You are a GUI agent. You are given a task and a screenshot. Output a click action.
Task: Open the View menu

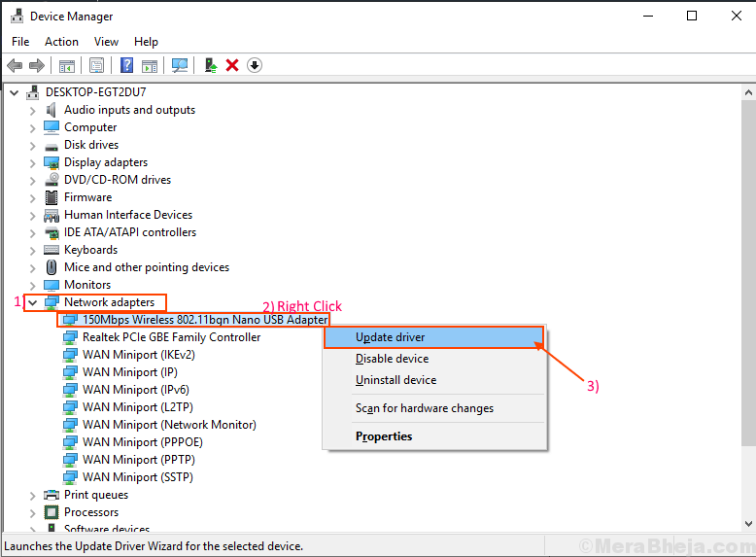coord(106,42)
